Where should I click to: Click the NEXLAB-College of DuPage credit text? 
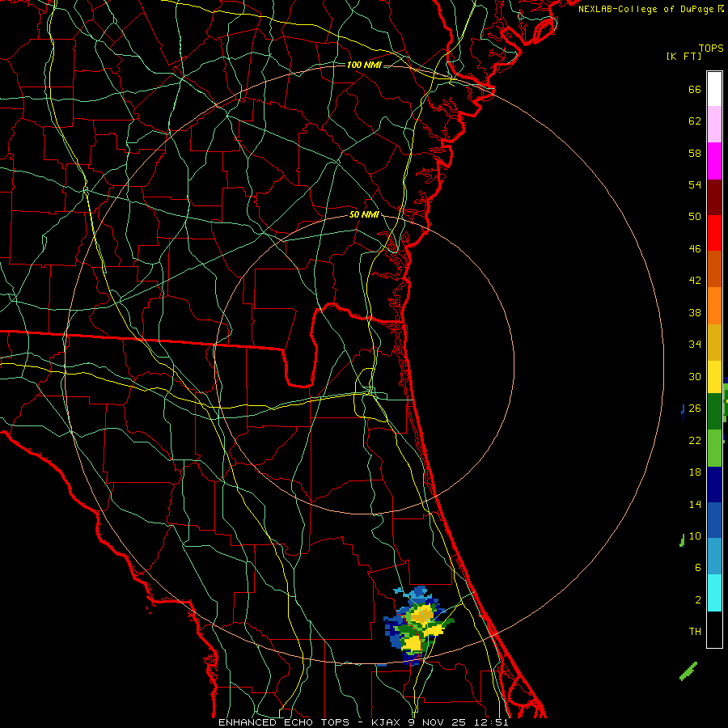point(651,9)
